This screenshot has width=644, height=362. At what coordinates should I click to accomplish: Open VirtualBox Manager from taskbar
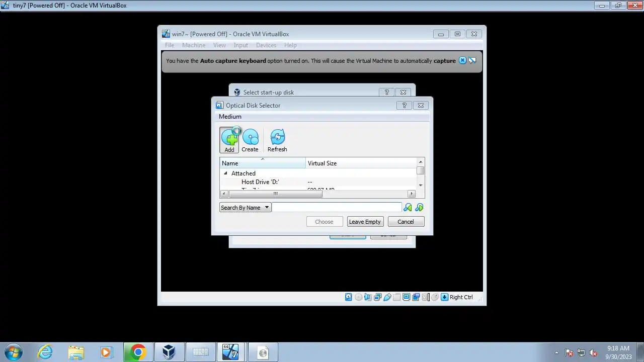(169, 352)
